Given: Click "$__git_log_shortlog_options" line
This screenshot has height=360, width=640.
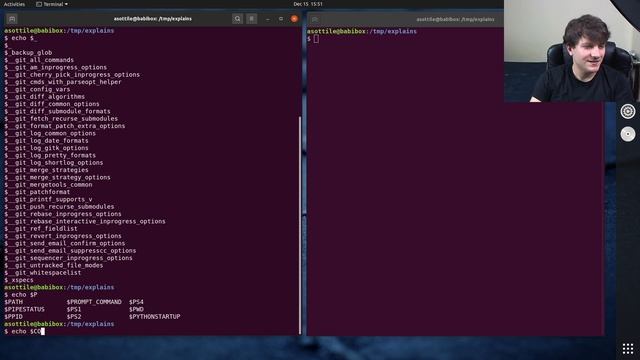Looking at the screenshot, I should click(x=53, y=163).
